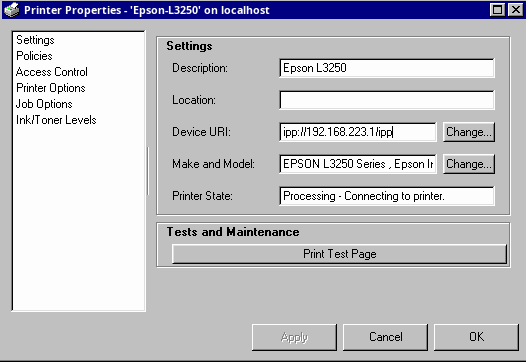
Task: Click the Printer State status field
Action: (387, 196)
